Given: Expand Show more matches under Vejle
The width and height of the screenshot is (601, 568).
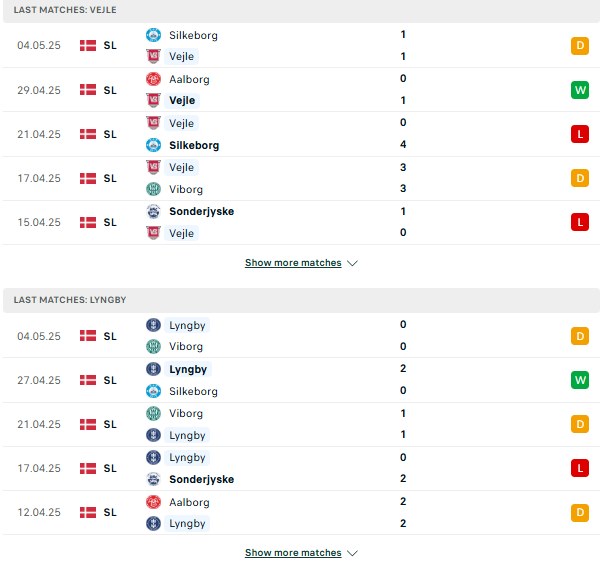Looking at the screenshot, I should (x=293, y=263).
